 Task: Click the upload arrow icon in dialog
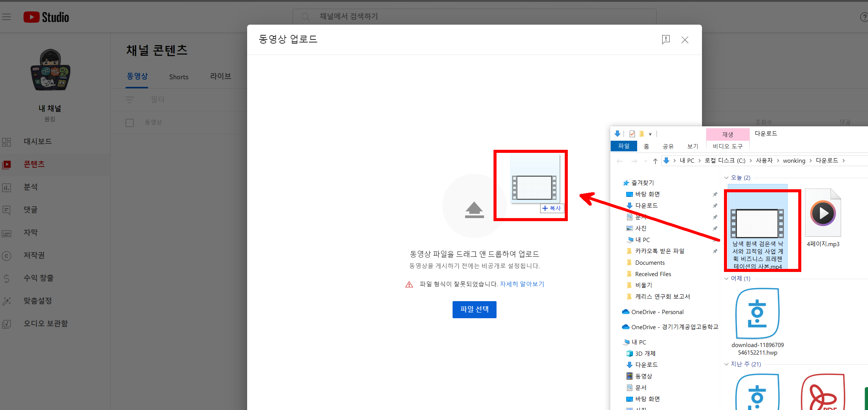pyautogui.click(x=474, y=210)
